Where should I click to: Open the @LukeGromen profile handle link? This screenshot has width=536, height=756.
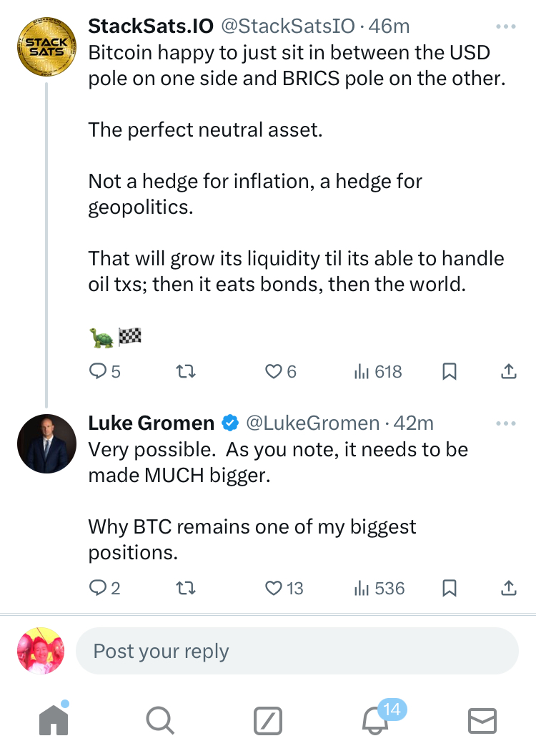click(x=312, y=423)
